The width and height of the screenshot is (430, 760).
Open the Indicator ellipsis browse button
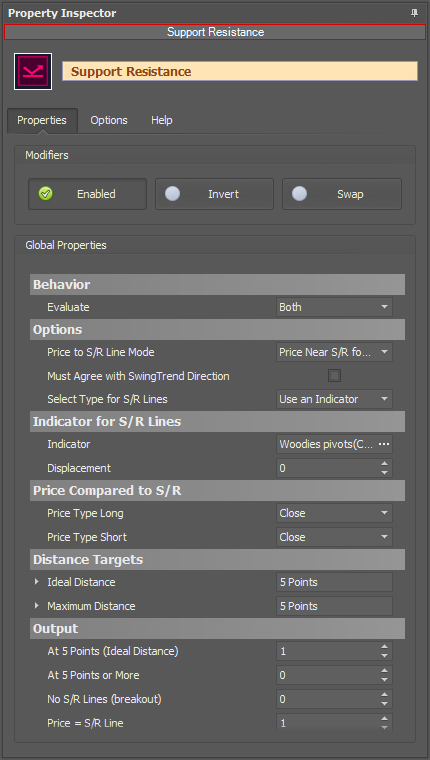pos(384,444)
